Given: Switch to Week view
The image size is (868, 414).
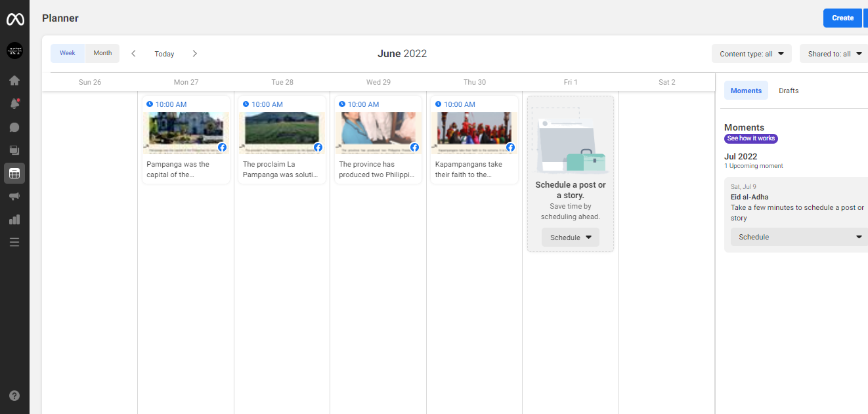Looking at the screenshot, I should [68, 53].
